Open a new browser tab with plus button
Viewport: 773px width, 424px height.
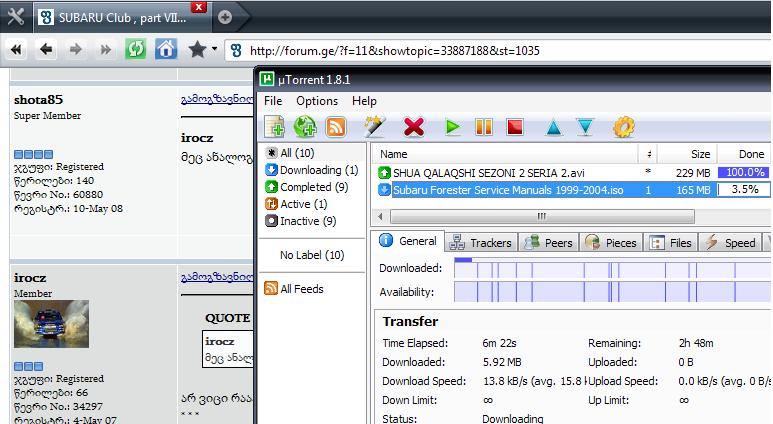point(225,17)
